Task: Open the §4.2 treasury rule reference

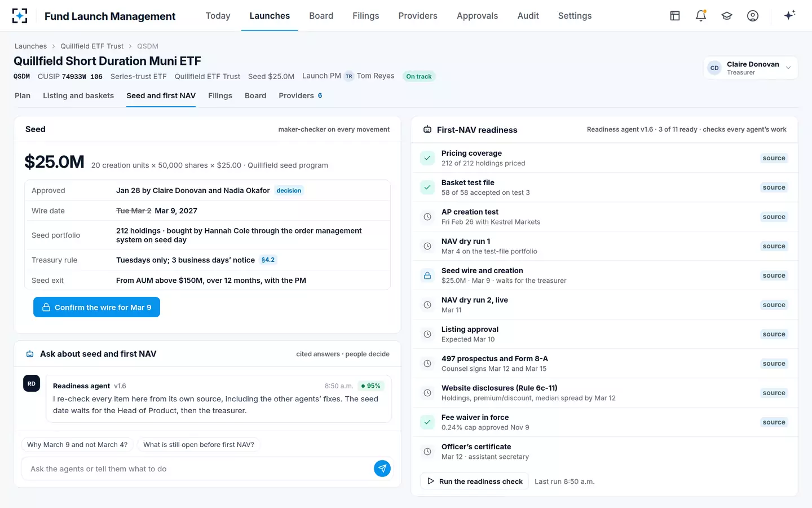Action: [x=268, y=260]
